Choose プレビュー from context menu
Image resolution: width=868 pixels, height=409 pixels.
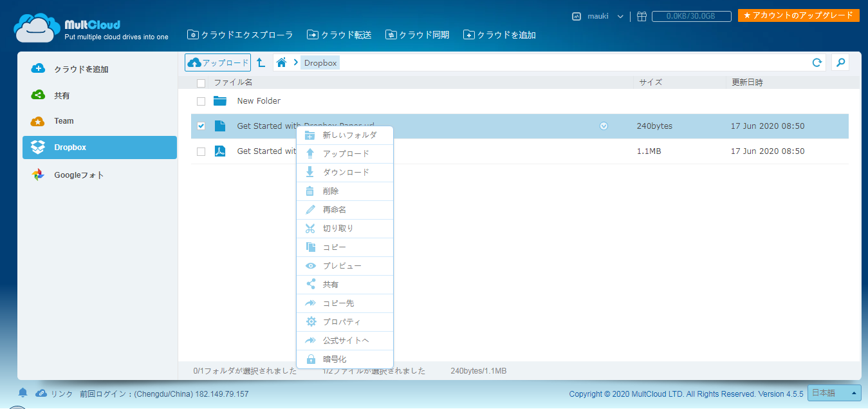click(x=345, y=266)
